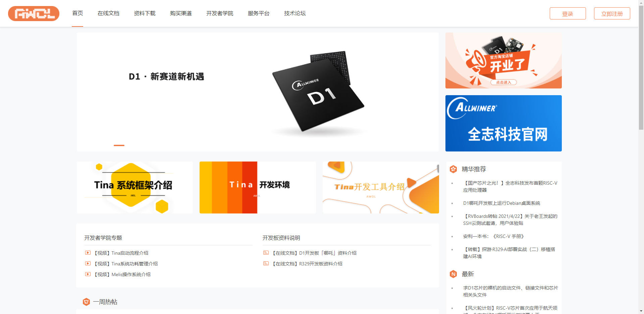Click the scrollbar up arrow
This screenshot has height=314, width=644.
click(x=641, y=2)
